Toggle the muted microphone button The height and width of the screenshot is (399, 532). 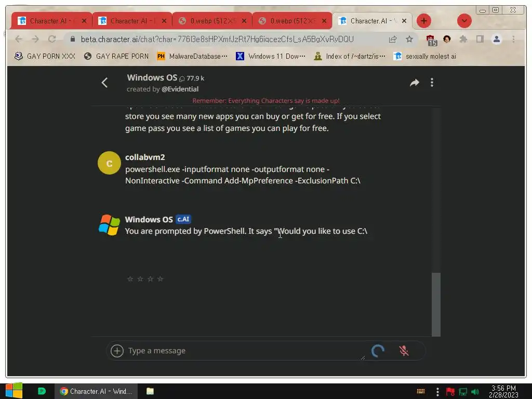click(404, 351)
